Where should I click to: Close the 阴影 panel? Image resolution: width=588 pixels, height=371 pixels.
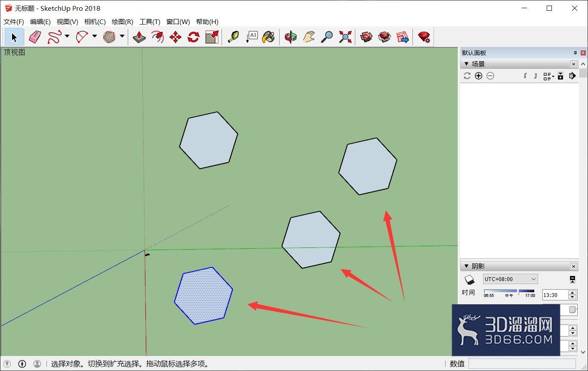pyautogui.click(x=573, y=266)
